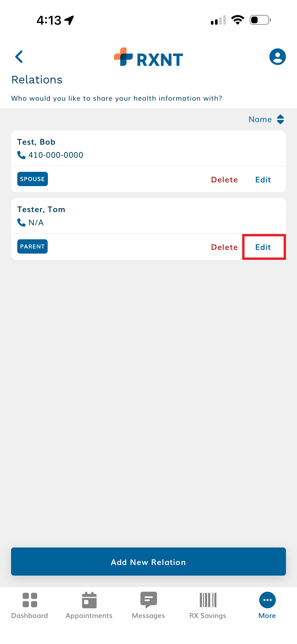This screenshot has width=297, height=644.
Task: Open the Messages tab
Action: point(148,605)
